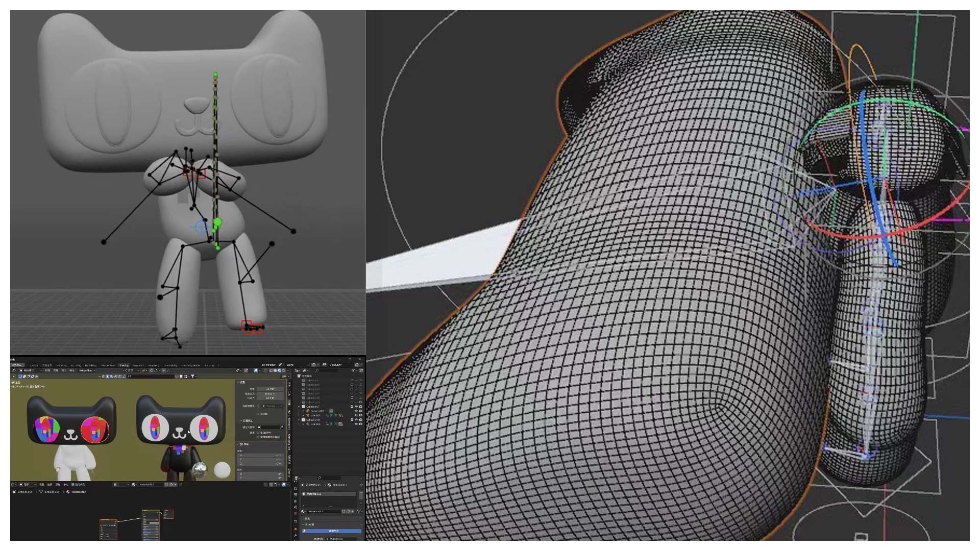Open the Modeling workspace tab

(x=61, y=365)
